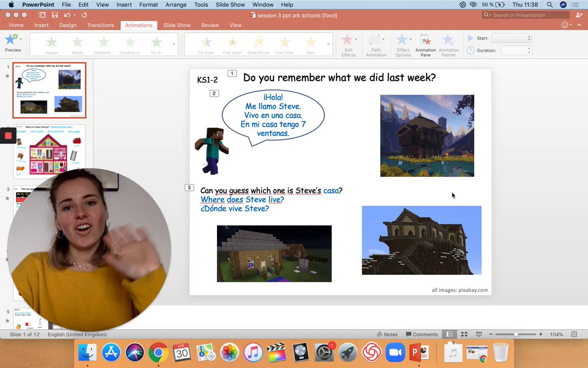Select the Hola speech bubble text
Viewport: 588px width, 368px height.
coord(273,116)
